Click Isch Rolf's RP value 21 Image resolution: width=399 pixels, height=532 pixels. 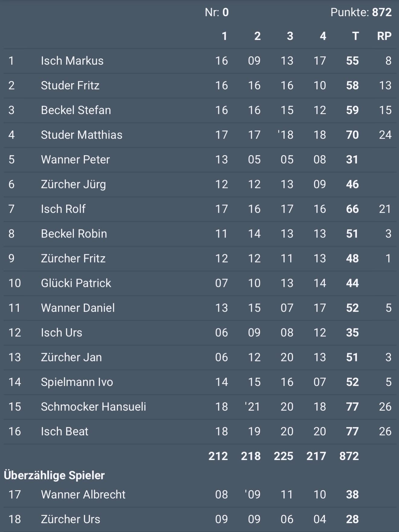(x=385, y=209)
